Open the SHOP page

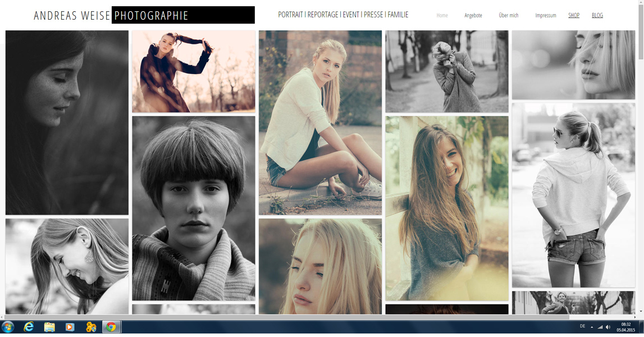573,15
